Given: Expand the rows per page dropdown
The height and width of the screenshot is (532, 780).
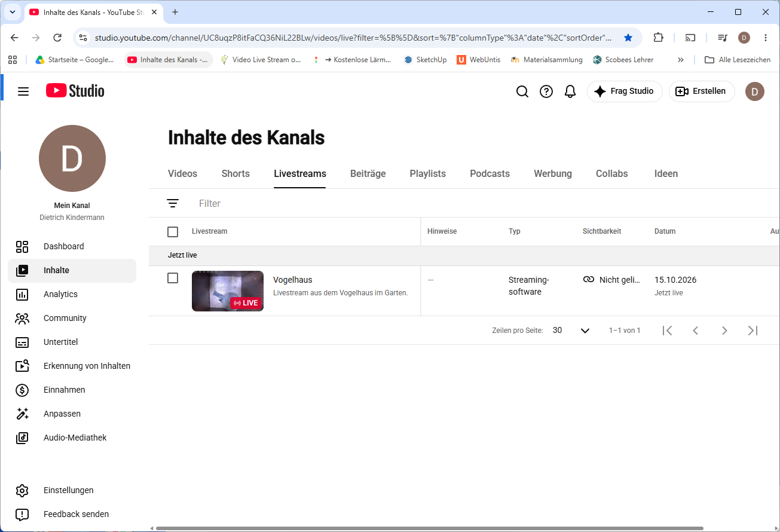Looking at the screenshot, I should (x=571, y=331).
